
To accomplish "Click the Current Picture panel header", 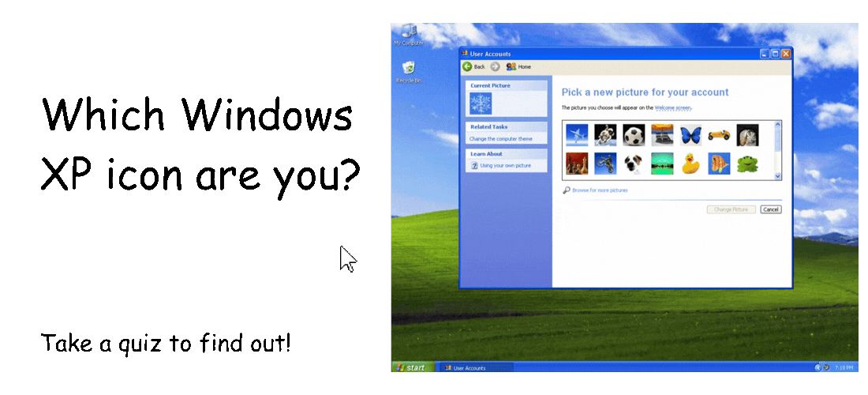I will (506, 86).
